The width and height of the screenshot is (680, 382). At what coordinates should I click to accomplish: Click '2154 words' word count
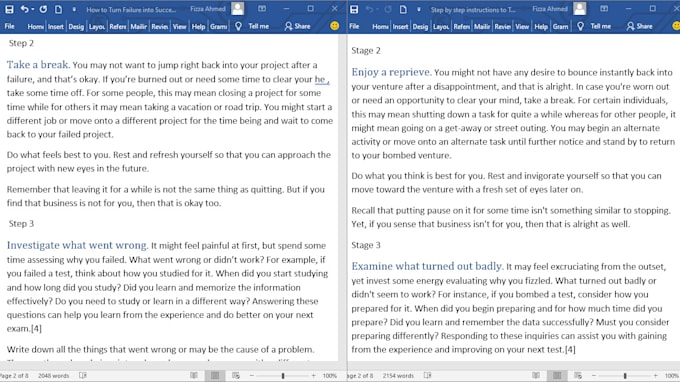pos(398,375)
